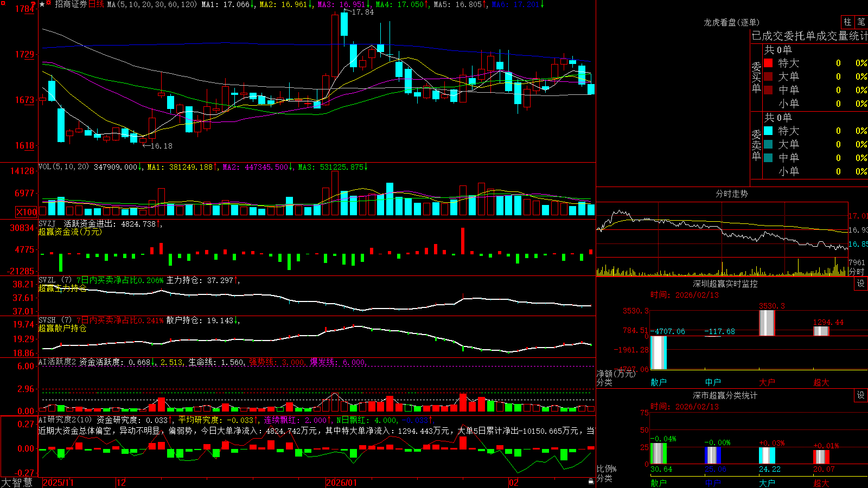Click the red gear icon next to the star
The height and width of the screenshot is (488, 868).
[48, 2]
